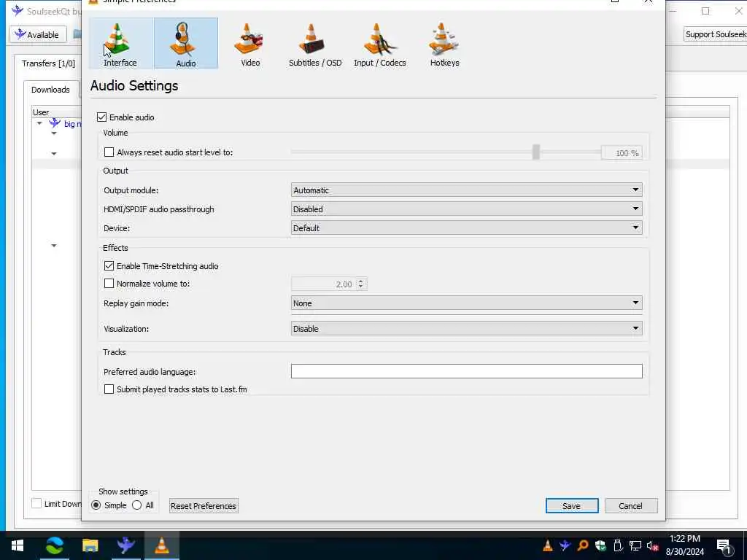747x560 pixels.
Task: Switch to SoulseekQt in the taskbar
Action: (125, 545)
